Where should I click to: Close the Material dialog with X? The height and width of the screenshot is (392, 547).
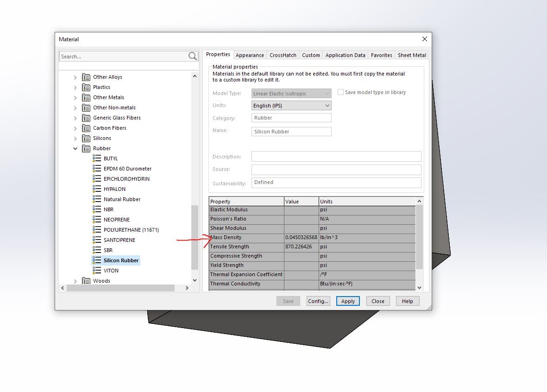(x=425, y=39)
